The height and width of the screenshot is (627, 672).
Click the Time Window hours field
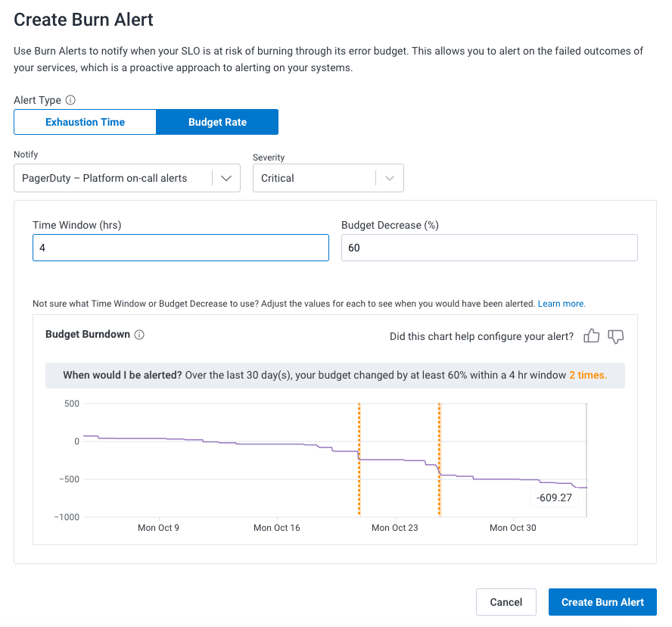point(180,248)
